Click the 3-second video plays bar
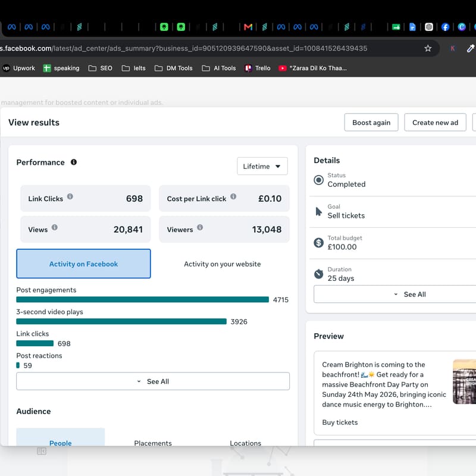 point(121,321)
